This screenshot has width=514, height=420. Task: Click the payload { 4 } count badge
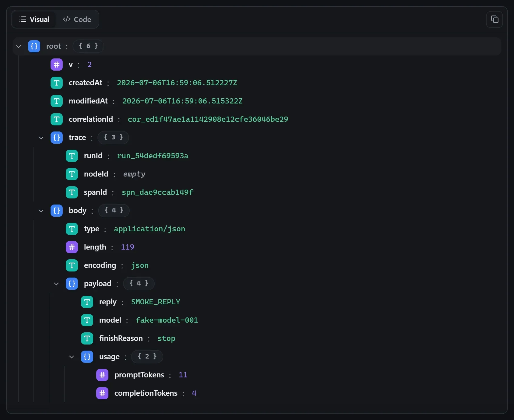139,284
